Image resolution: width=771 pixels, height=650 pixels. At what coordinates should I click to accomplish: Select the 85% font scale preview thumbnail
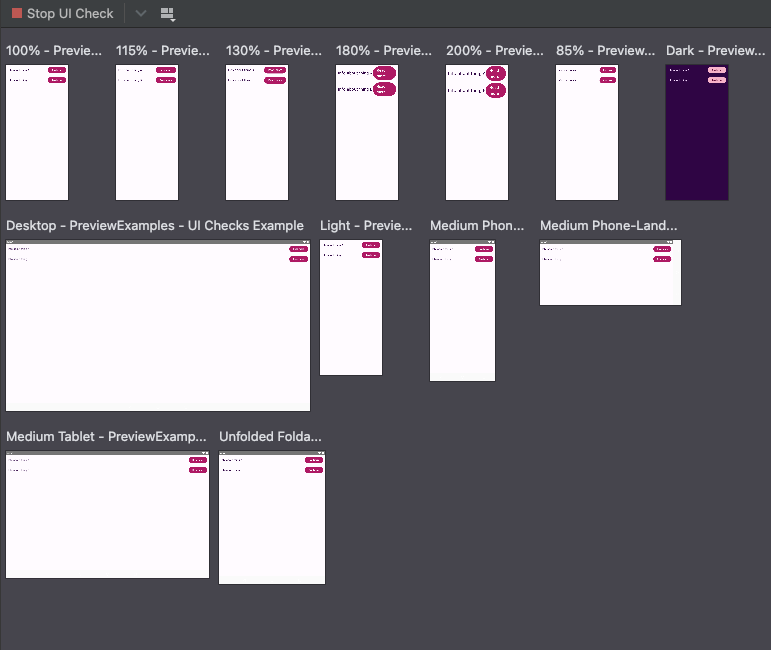tap(587, 132)
